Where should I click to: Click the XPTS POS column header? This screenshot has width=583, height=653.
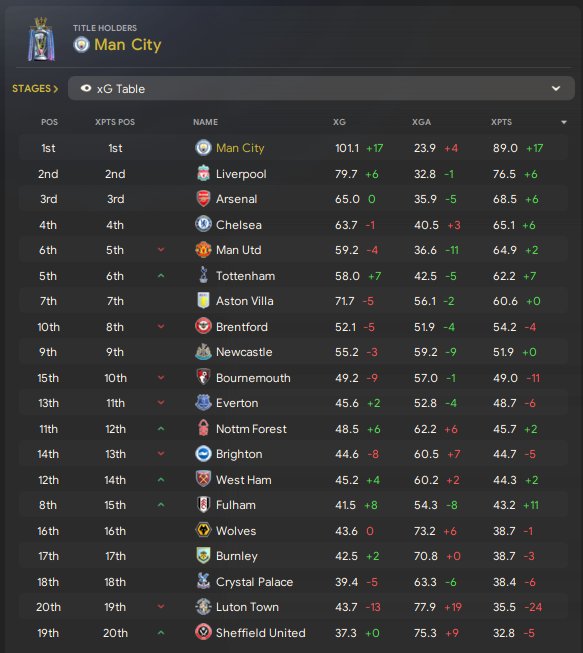pyautogui.click(x=115, y=122)
